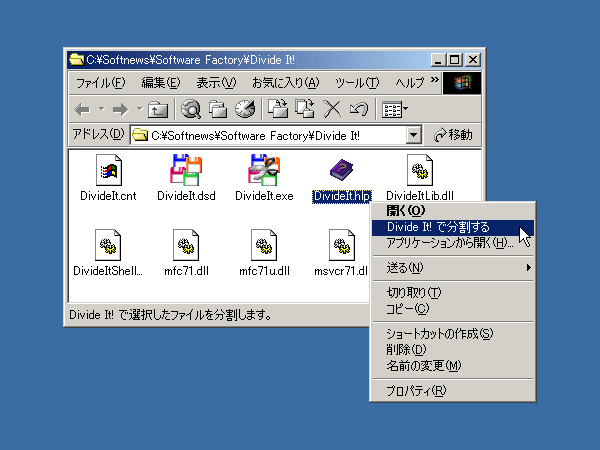Screen dimensions: 600x450
Task: Open the Search toolbar icon
Action: click(x=191, y=109)
